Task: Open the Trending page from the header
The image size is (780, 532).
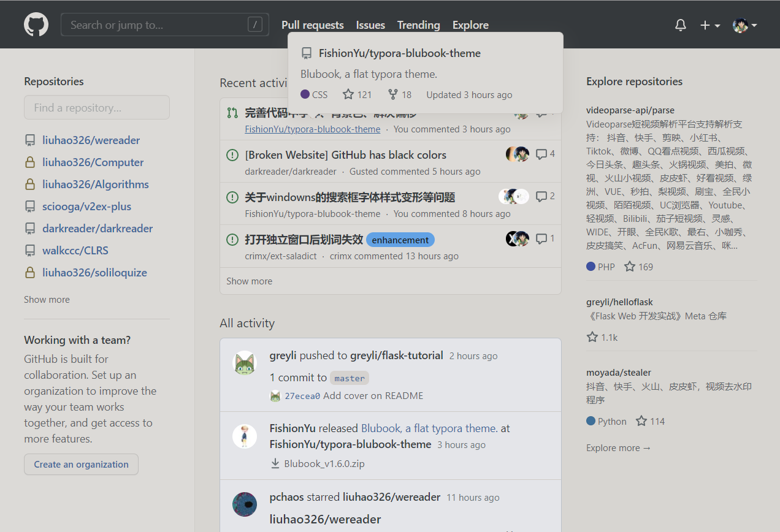Action: tap(418, 25)
